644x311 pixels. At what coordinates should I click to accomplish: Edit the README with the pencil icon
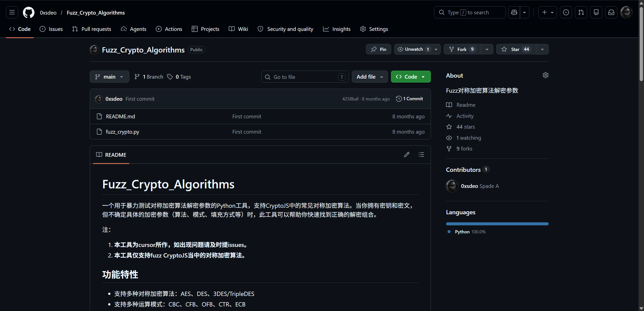[407, 154]
